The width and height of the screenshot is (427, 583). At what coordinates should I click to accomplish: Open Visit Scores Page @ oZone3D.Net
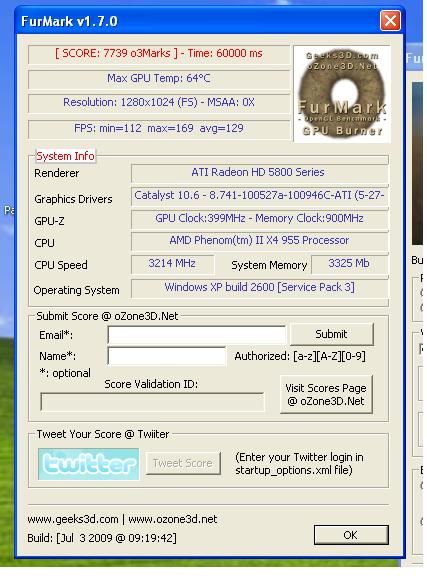pyautogui.click(x=326, y=394)
